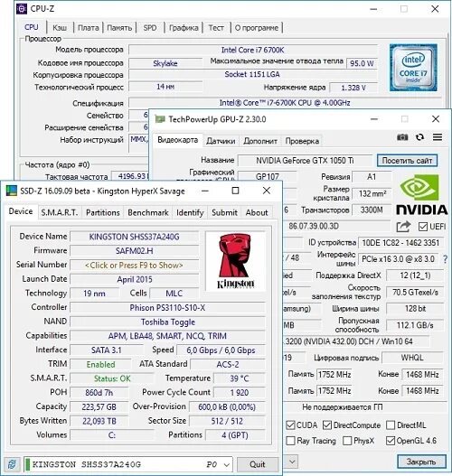
Task: Switch to the Датчики tab in GPU-Z
Action: click(221, 141)
